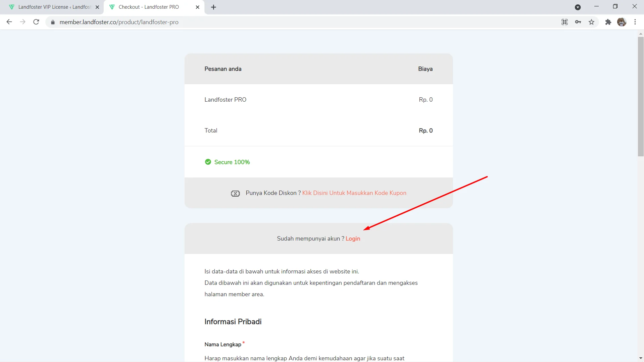Click the scrollbar down arrow
This screenshot has height=362, width=644.
click(641, 358)
